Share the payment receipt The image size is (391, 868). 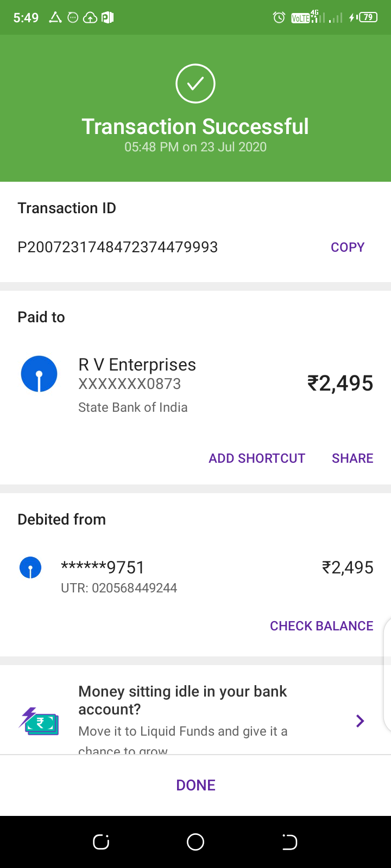(352, 458)
